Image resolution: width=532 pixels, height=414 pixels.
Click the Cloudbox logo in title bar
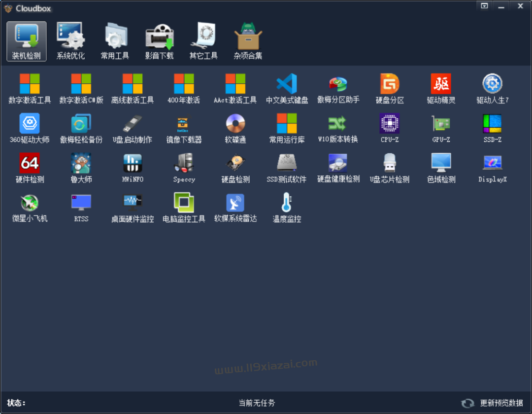(x=8, y=8)
